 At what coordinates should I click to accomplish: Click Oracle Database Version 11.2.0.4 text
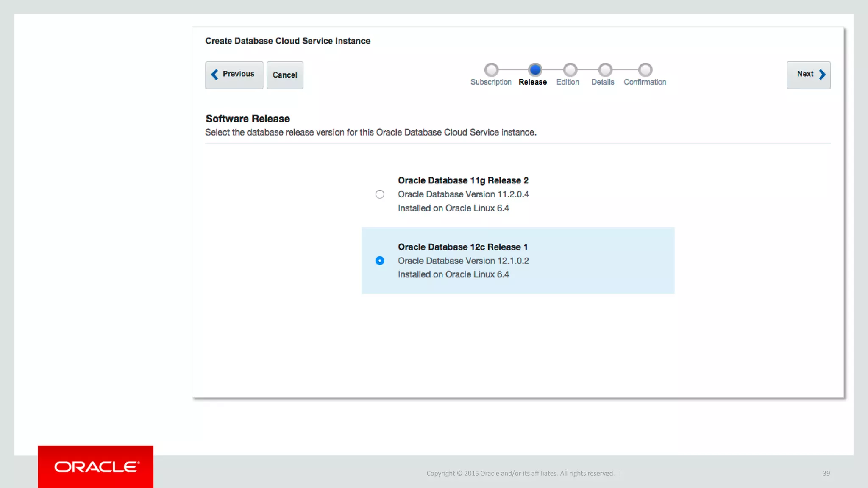coord(463,194)
